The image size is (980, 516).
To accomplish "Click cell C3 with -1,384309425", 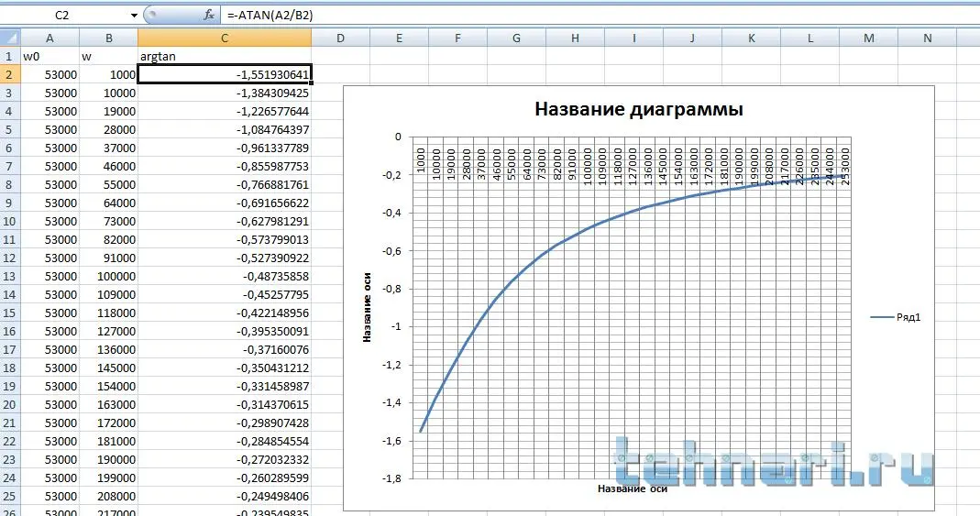I will [x=225, y=93].
